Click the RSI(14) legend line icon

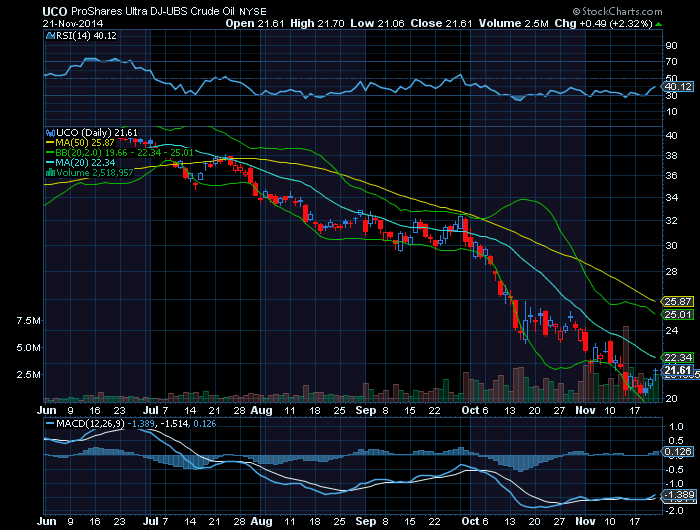click(50, 36)
